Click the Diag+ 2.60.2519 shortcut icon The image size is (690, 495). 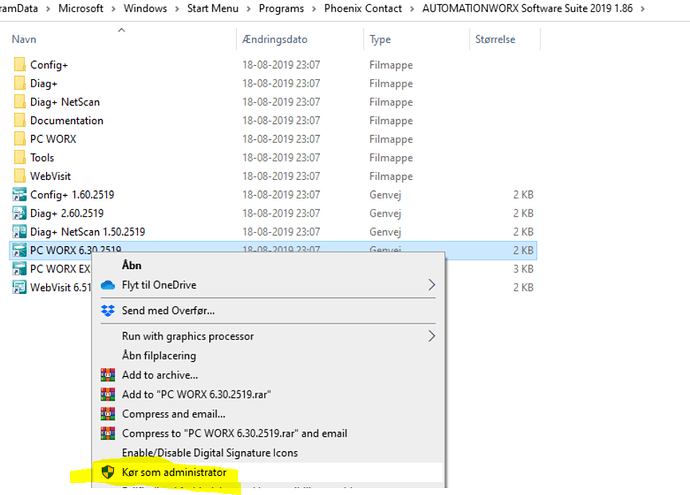19,213
